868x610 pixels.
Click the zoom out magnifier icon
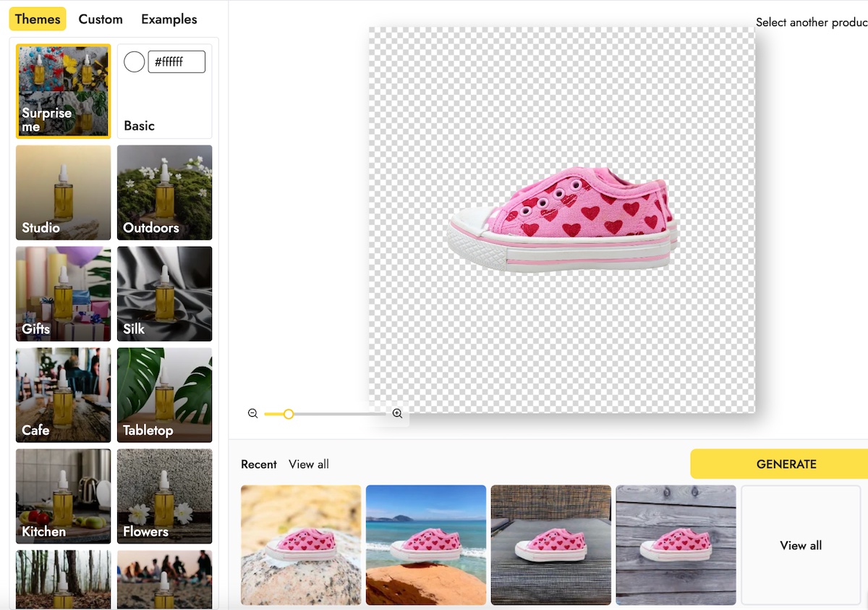pos(252,414)
